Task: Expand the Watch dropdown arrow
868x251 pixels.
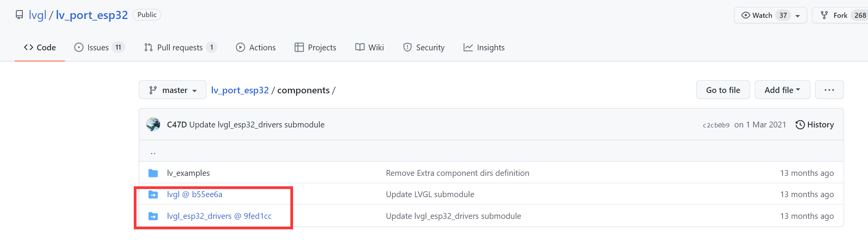Action: click(798, 16)
